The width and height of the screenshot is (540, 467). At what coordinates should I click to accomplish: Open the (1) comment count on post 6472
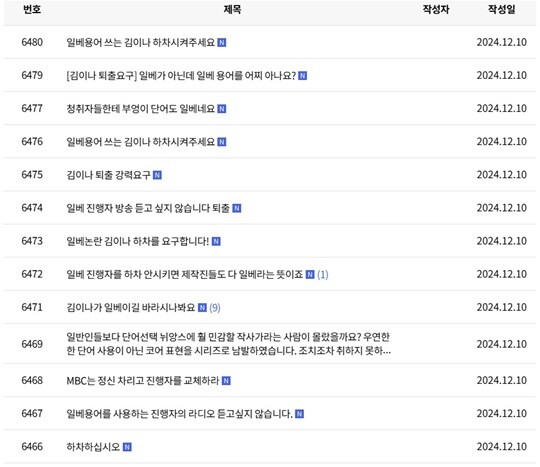pyautogui.click(x=323, y=275)
